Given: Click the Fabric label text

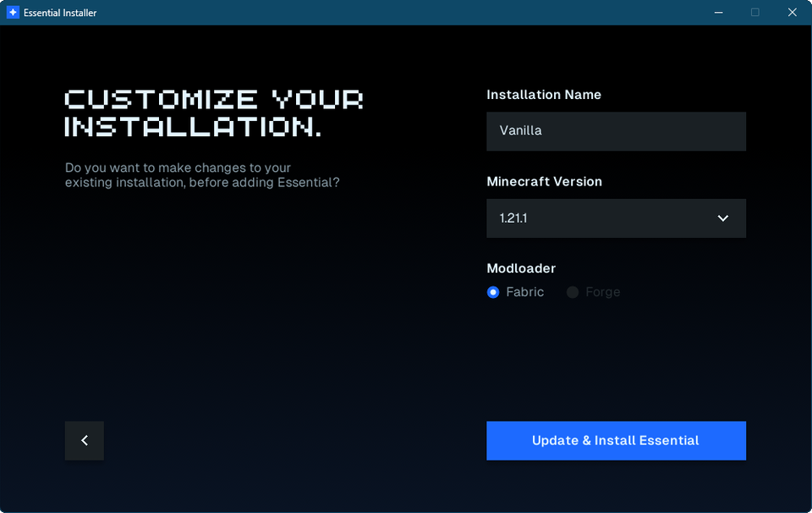Looking at the screenshot, I should click(x=524, y=292).
